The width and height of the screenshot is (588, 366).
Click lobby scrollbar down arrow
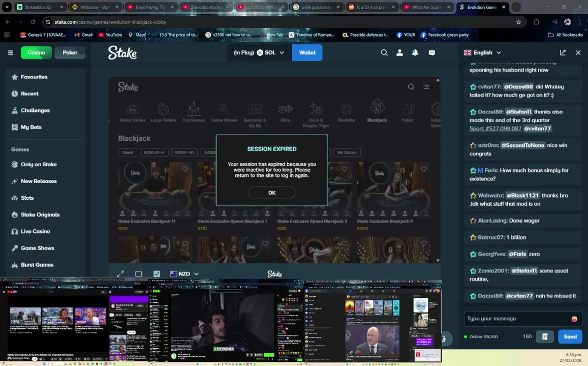tap(438, 260)
